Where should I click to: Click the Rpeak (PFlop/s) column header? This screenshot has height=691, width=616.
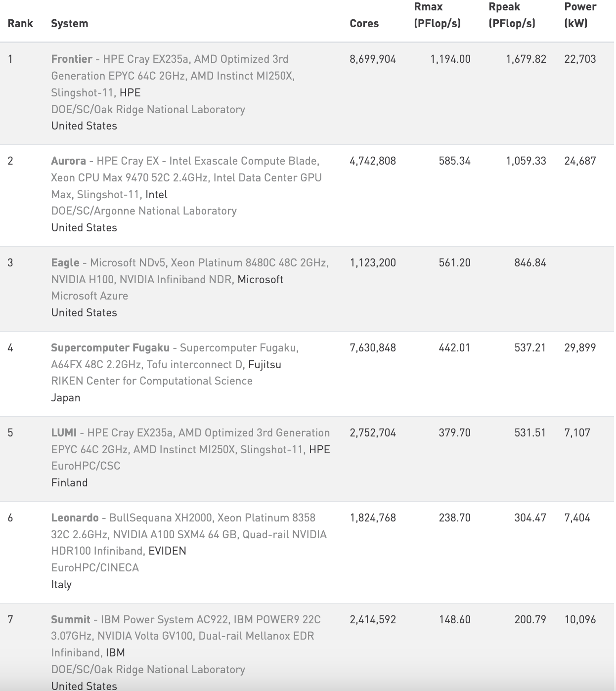(512, 15)
